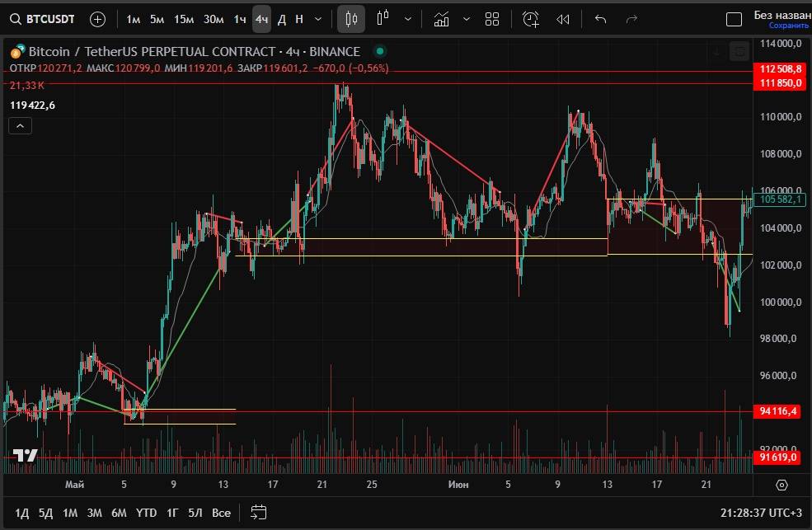Open the candlestick chart type icon
Screen dimensions: 812x530
click(352, 19)
